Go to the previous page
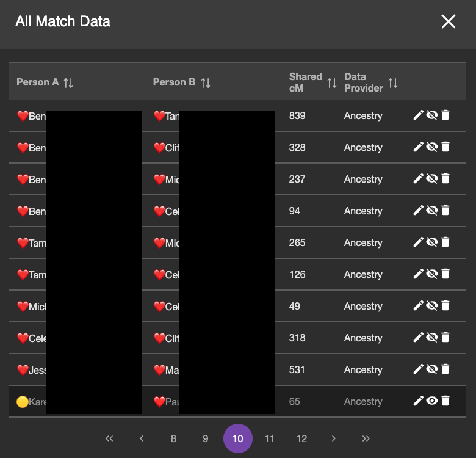The width and height of the screenshot is (476, 458). (x=142, y=438)
